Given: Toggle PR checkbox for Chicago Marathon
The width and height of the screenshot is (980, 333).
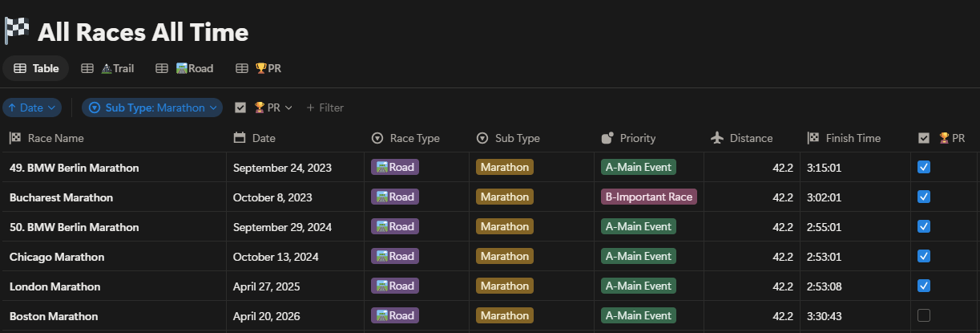Looking at the screenshot, I should click(924, 256).
